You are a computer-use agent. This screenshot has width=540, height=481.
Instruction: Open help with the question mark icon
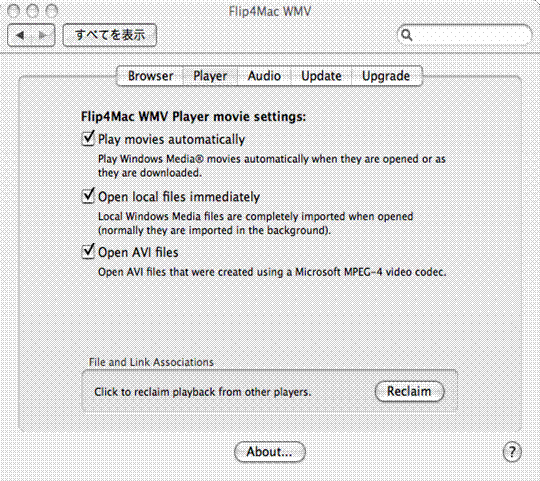point(512,451)
